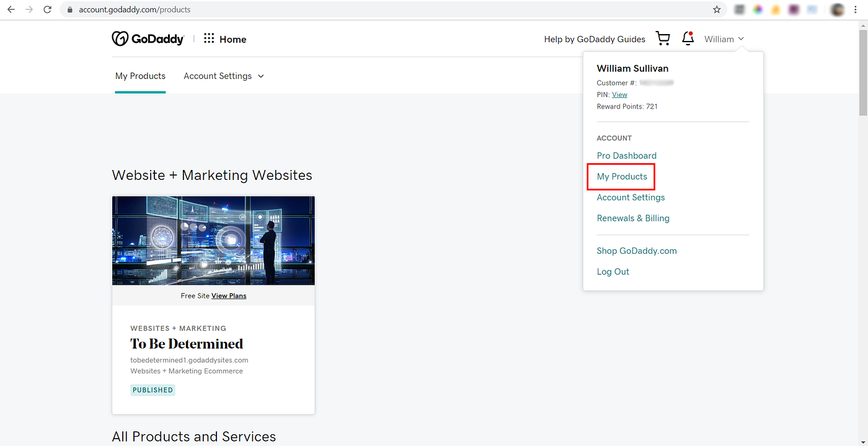
Task: Open the notifications bell icon
Action: tap(688, 38)
